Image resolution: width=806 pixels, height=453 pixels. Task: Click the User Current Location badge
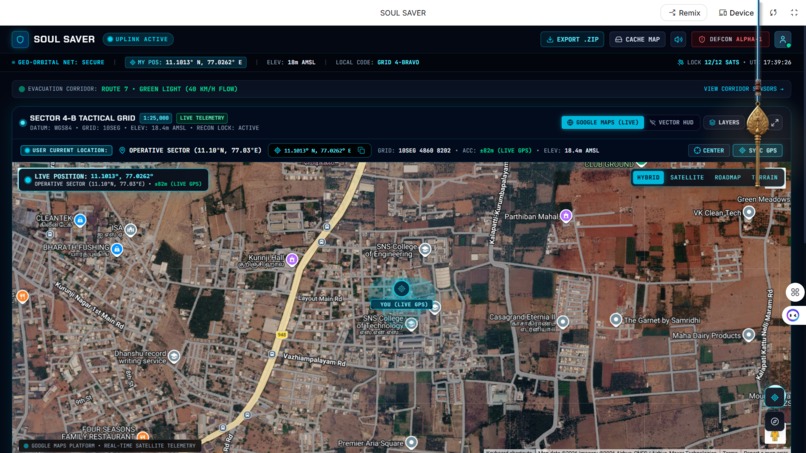(x=66, y=150)
